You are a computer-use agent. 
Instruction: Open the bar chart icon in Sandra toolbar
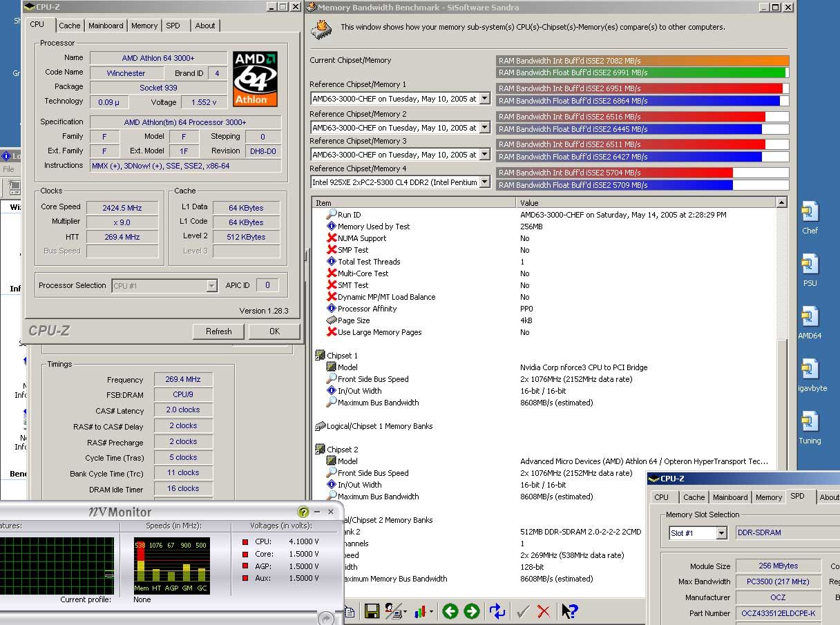point(419,611)
